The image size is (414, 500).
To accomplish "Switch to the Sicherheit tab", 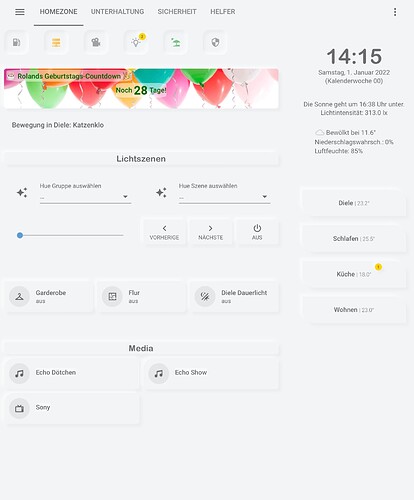I will point(177,12).
